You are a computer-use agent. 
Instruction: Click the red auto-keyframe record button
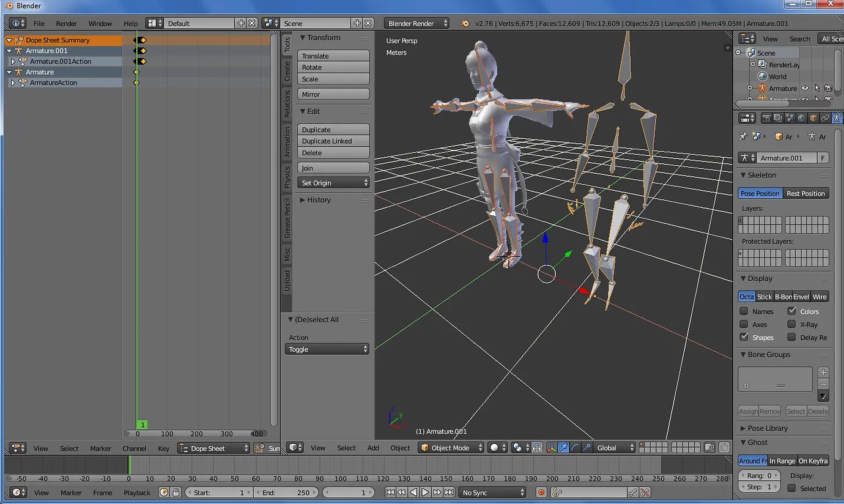point(541,492)
